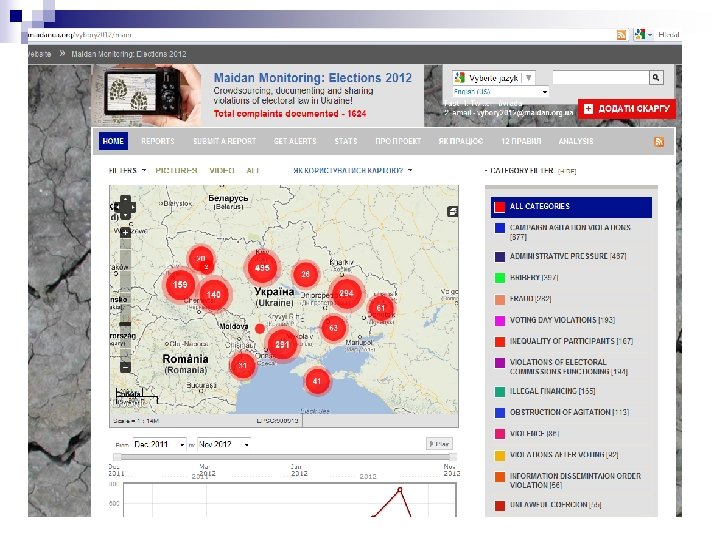Open the Get Alerts tab
Viewport: 720px width, 540px height.
point(295,141)
